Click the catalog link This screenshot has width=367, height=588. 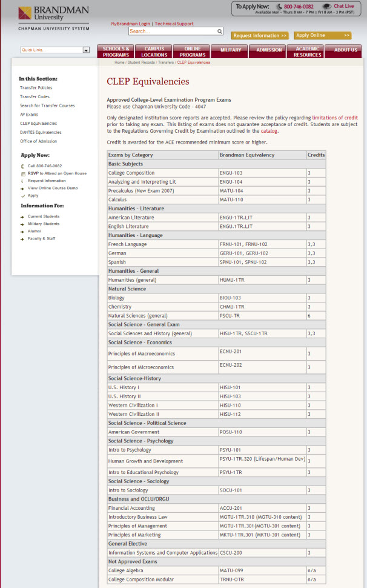pyautogui.click(x=269, y=132)
